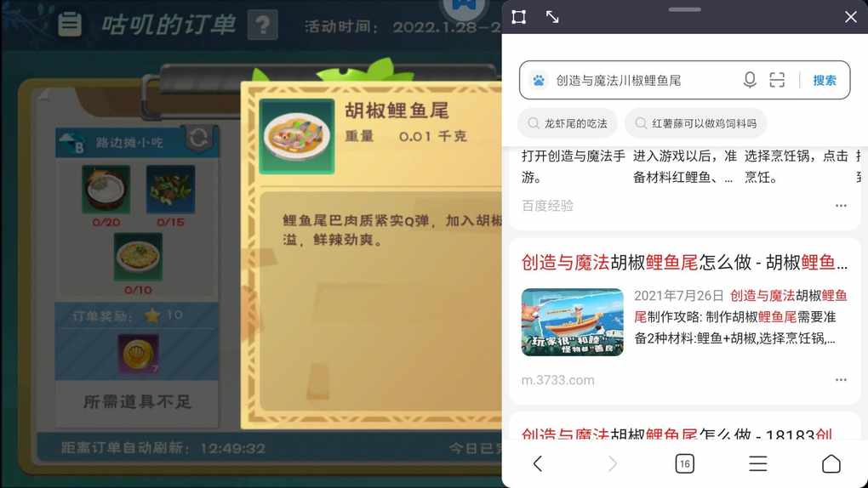Open the browser hamburger menu
This screenshot has width=868, height=488.
(x=758, y=463)
